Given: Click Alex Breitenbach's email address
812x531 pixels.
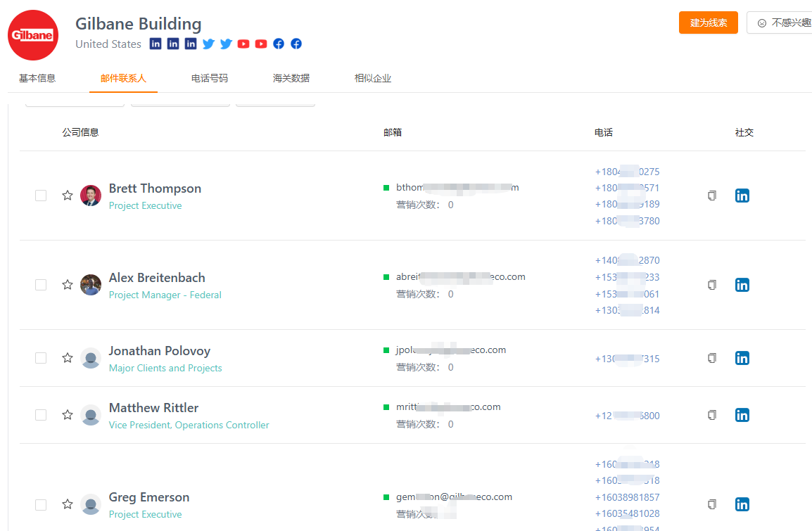Looking at the screenshot, I should (x=460, y=277).
